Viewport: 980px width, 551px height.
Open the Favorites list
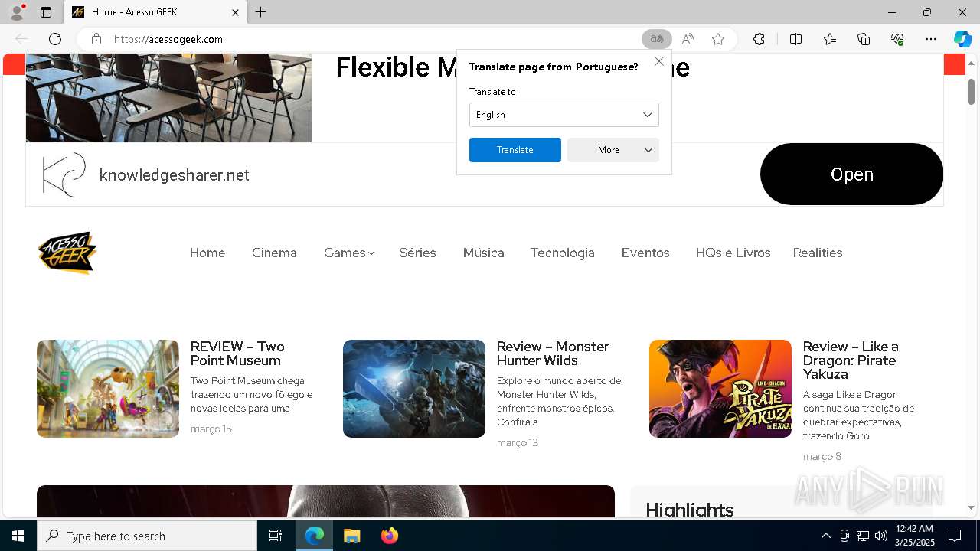[830, 39]
